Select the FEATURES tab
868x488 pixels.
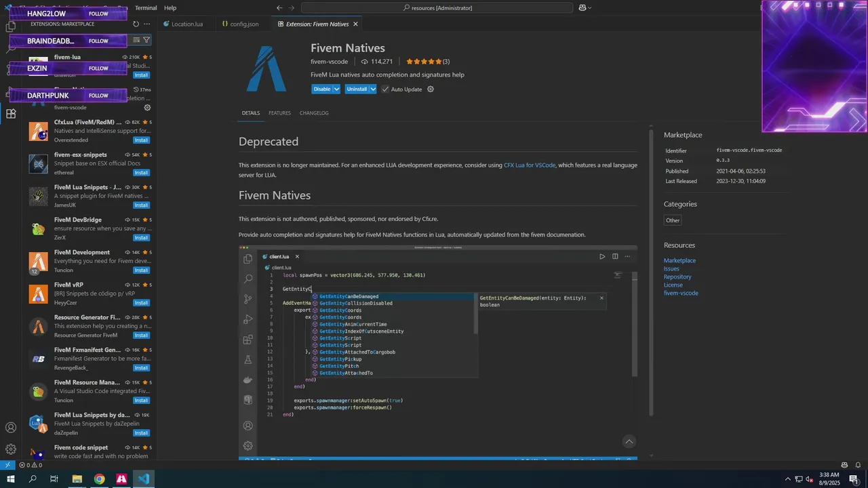[279, 113]
